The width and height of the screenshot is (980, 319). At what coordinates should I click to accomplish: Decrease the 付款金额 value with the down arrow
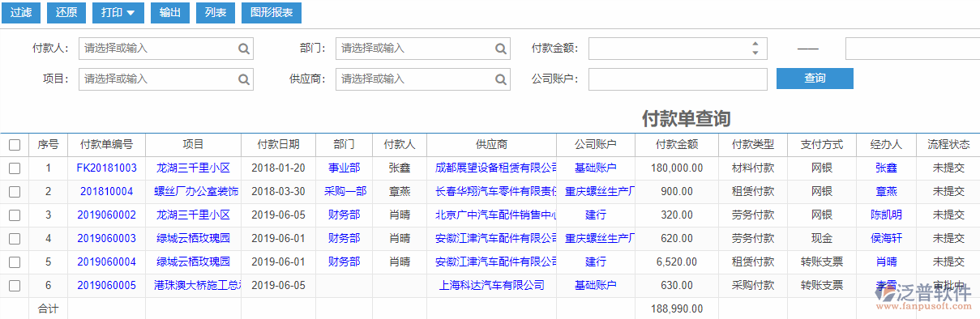click(x=755, y=53)
